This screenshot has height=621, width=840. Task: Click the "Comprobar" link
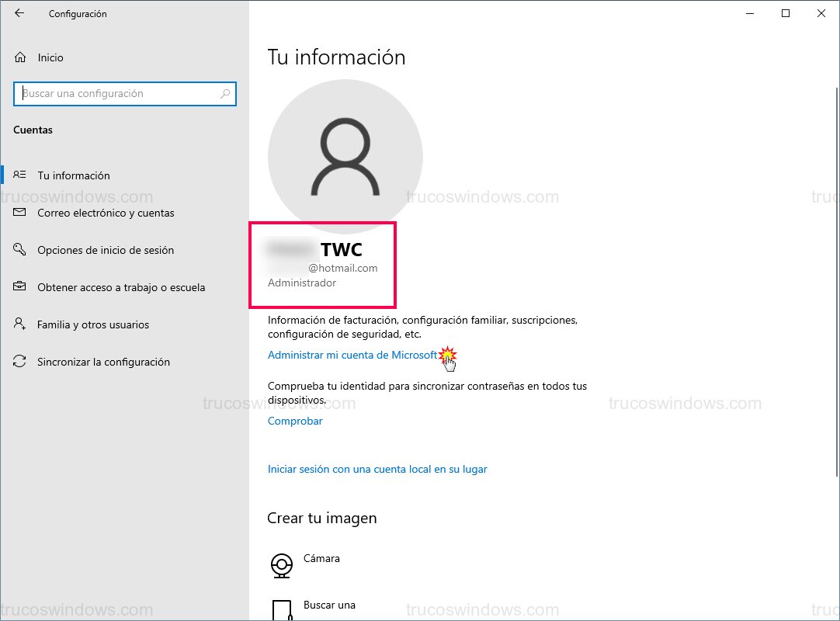[x=295, y=421]
